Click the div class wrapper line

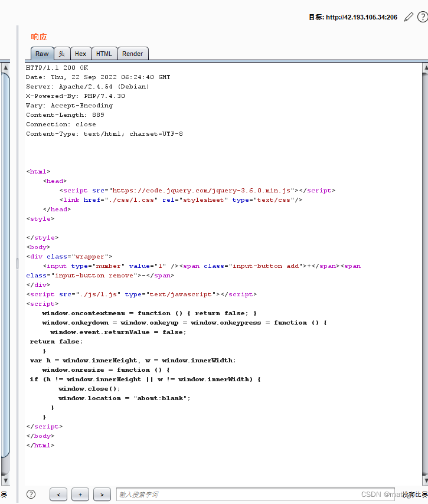click(69, 257)
